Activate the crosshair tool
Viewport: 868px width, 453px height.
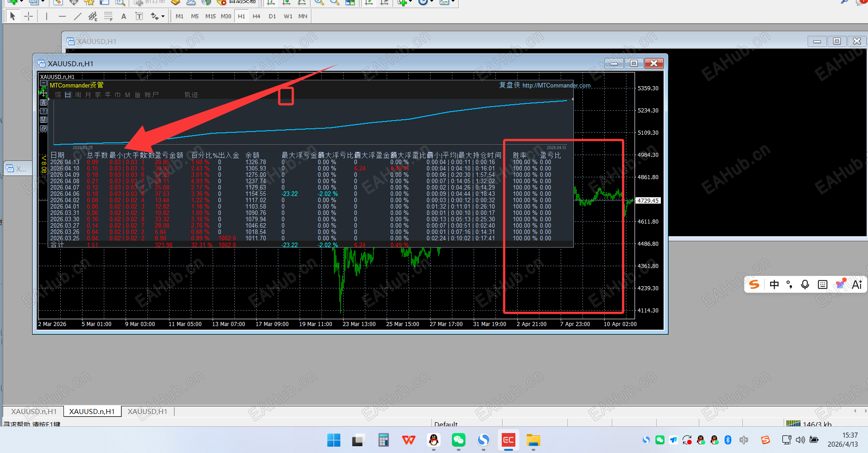[29, 16]
